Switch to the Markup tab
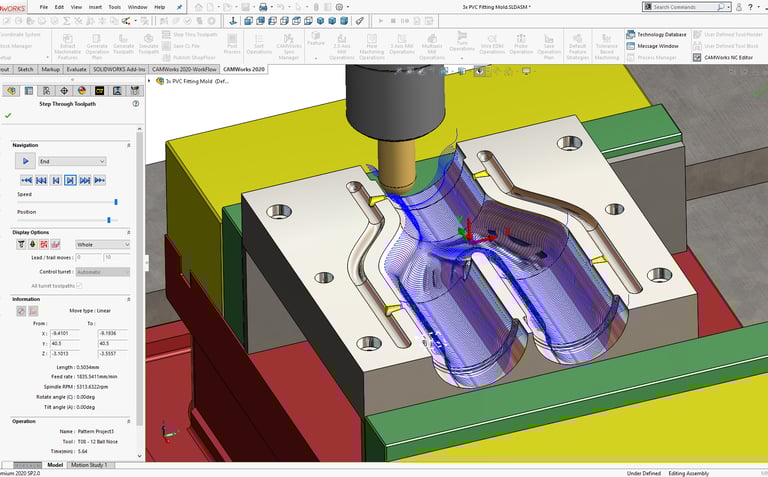The width and height of the screenshot is (768, 477). 50,70
